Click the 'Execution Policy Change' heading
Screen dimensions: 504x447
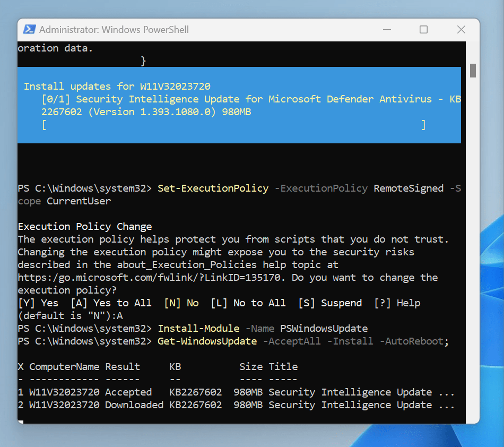tap(85, 226)
